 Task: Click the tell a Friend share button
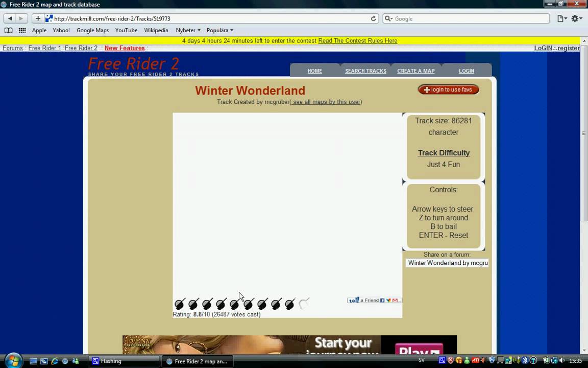pos(374,300)
